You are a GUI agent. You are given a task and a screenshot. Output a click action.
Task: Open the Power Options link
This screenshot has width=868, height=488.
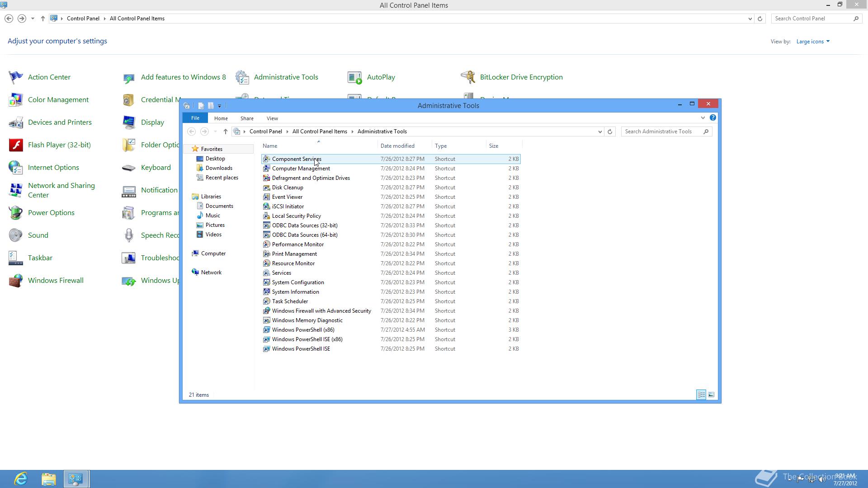click(51, 213)
